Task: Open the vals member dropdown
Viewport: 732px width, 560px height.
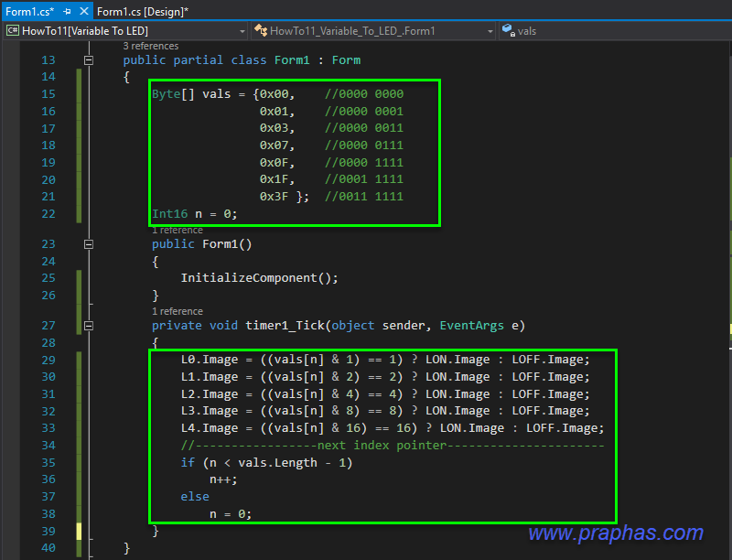Action: point(615,31)
